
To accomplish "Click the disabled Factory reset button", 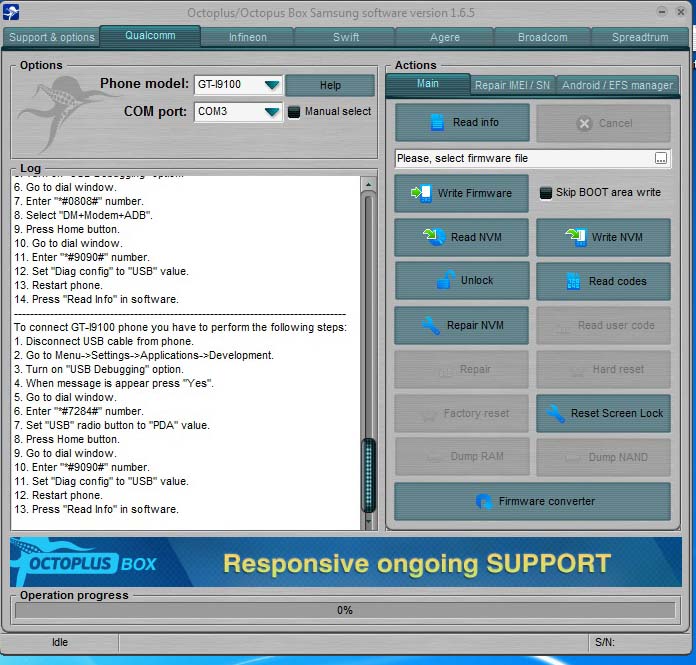I will tap(461, 413).
